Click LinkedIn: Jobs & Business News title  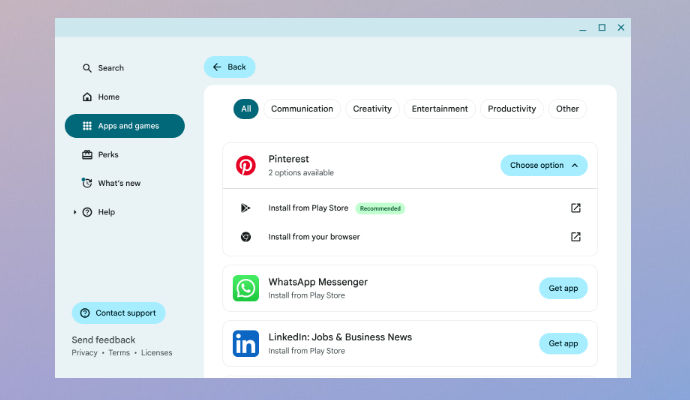click(x=340, y=337)
